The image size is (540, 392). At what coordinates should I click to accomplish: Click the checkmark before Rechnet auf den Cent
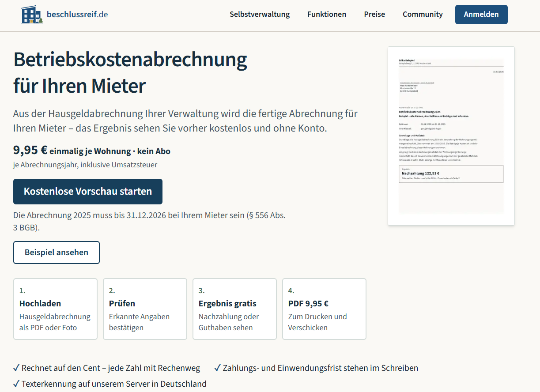pos(16,368)
